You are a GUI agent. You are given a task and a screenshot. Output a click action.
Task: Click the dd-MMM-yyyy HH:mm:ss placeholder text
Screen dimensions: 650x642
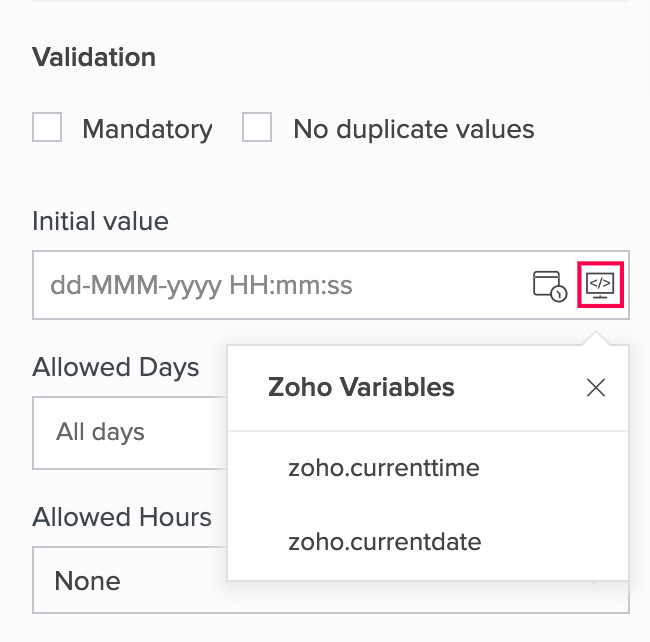pos(201,286)
